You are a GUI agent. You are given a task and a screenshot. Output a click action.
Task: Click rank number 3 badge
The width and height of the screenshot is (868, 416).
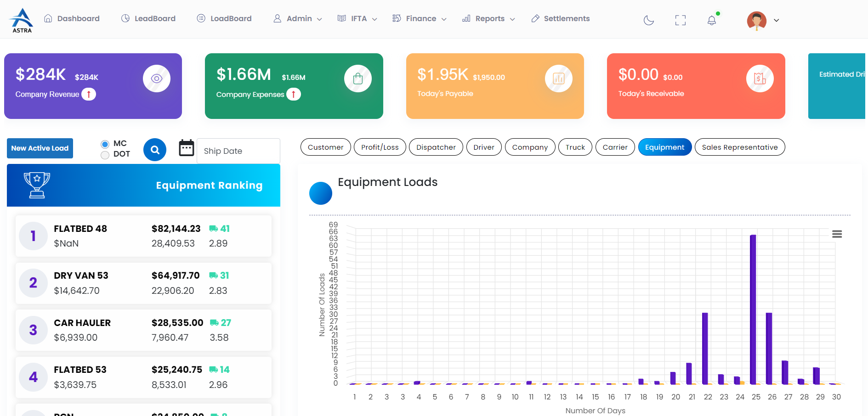coord(33,330)
